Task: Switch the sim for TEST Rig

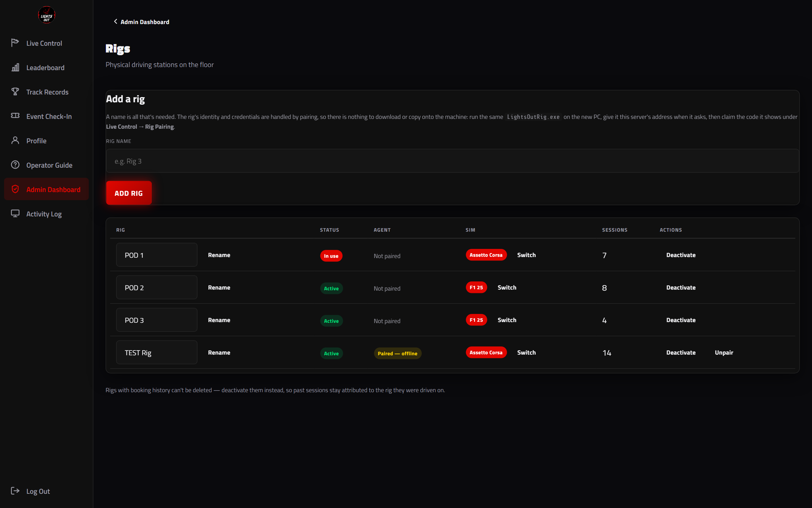Action: point(526,353)
